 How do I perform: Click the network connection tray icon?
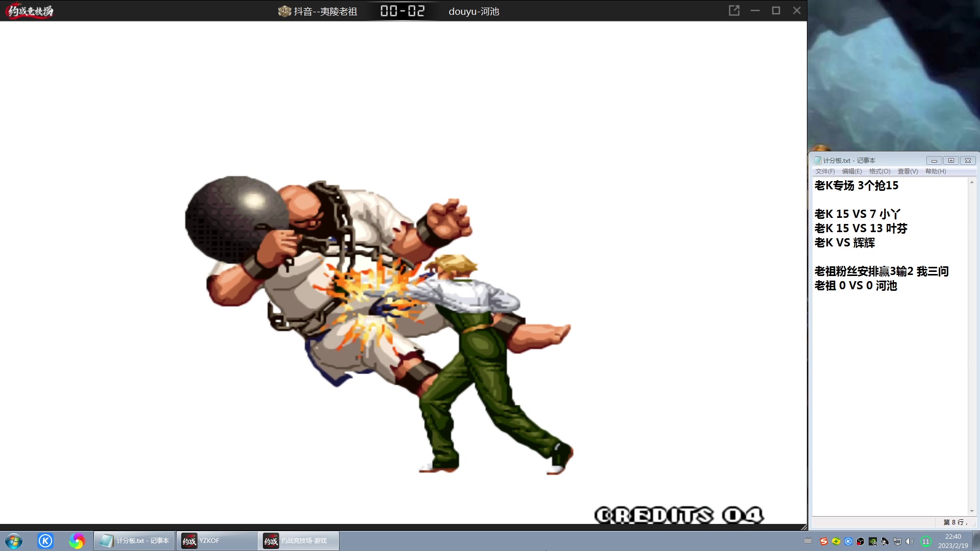(897, 541)
